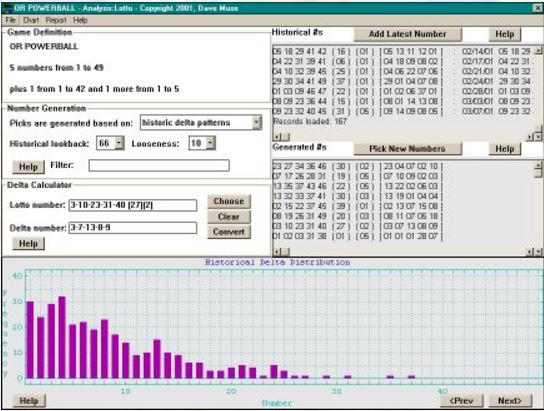Click the Next> chart button

coord(510,401)
